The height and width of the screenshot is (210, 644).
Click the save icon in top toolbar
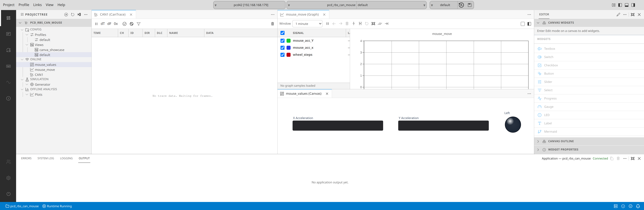click(470, 5)
